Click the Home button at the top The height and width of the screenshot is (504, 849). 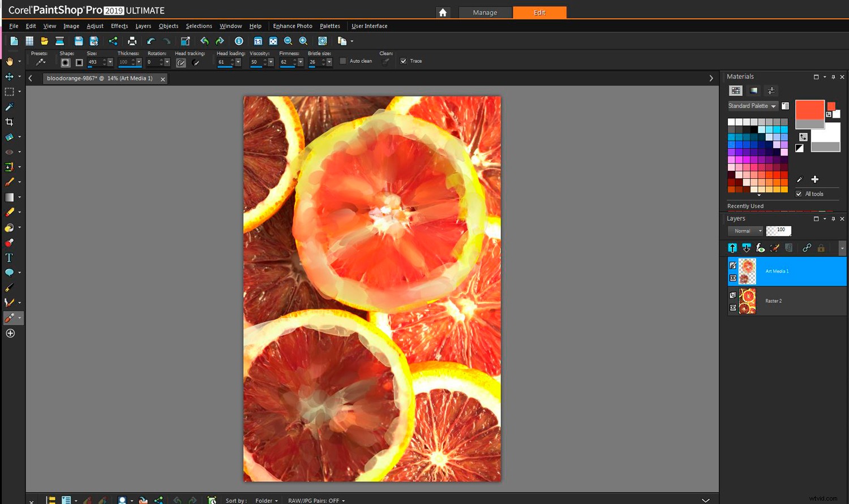[x=443, y=12]
